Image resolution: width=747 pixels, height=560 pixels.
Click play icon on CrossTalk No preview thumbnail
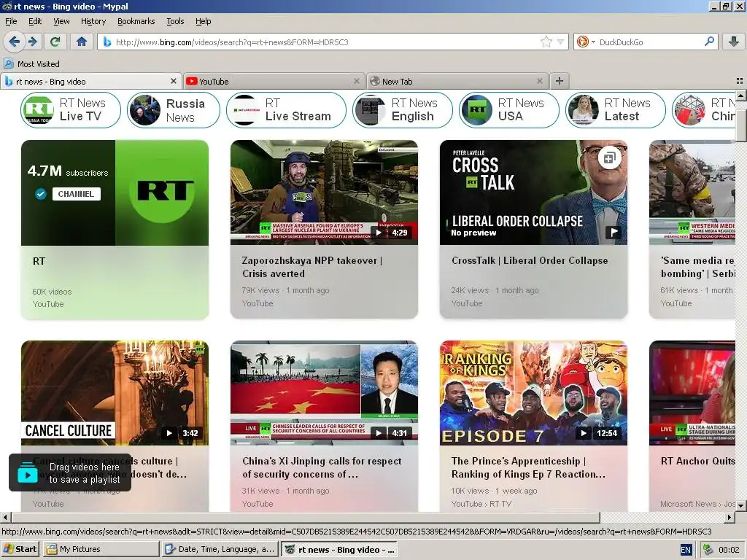(x=614, y=232)
